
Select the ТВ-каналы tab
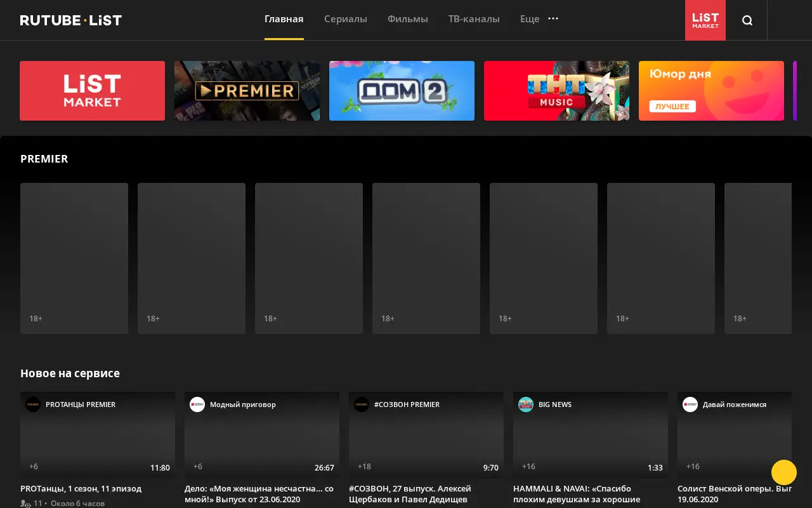[x=474, y=19]
